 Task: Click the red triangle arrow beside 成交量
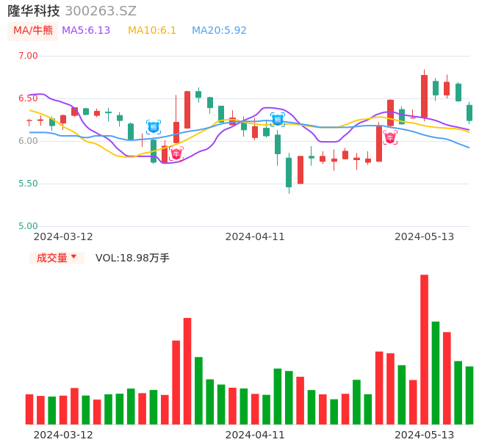73,257
